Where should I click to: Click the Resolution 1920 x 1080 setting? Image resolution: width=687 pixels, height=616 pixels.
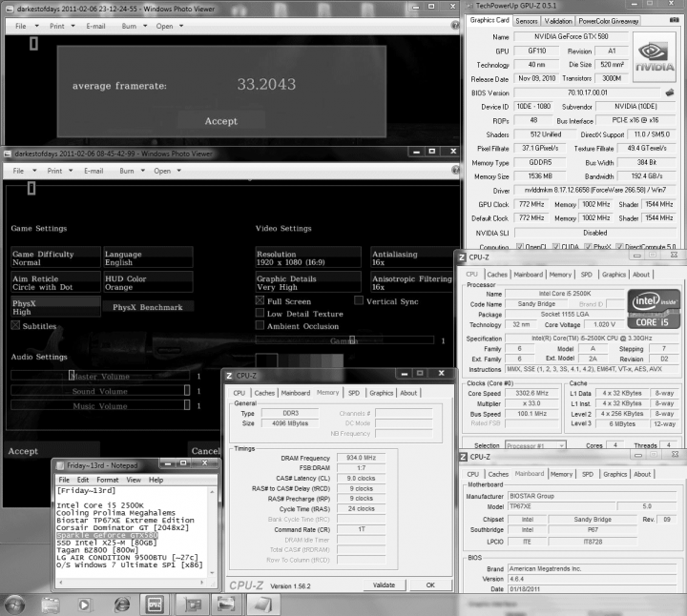[308, 257]
